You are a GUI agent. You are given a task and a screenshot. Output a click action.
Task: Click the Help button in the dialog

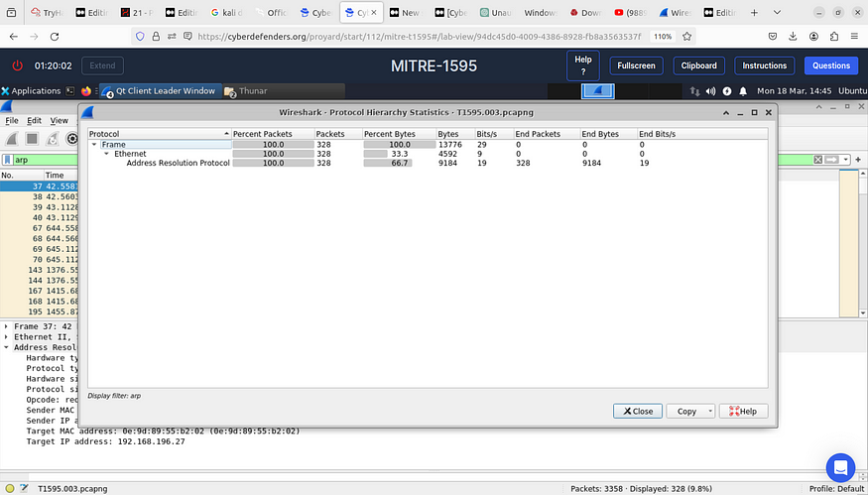[743, 412]
